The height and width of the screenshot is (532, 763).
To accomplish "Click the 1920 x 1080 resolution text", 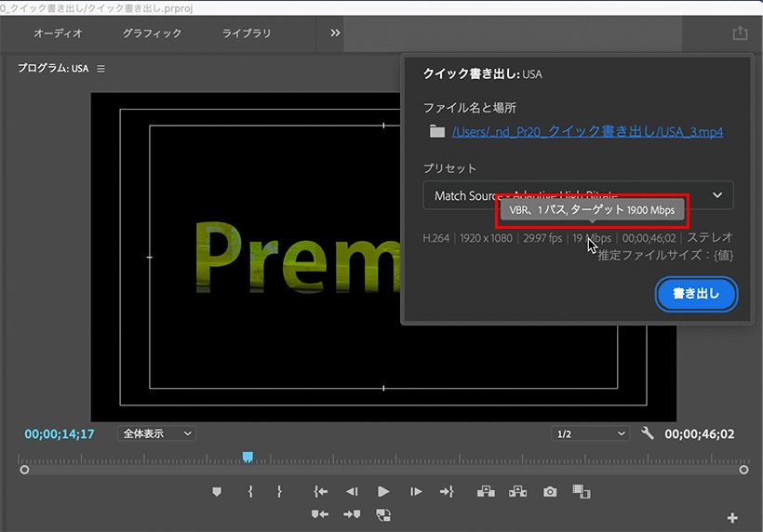I will tap(486, 238).
